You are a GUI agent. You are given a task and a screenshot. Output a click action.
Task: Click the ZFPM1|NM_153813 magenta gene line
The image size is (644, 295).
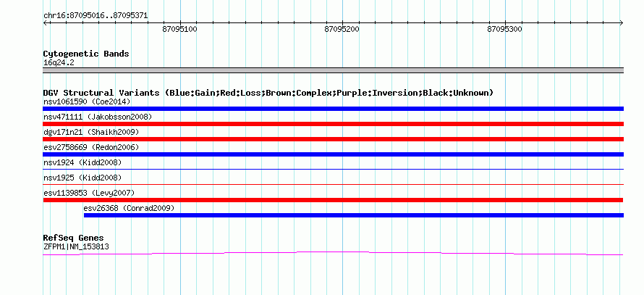[x=333, y=253]
